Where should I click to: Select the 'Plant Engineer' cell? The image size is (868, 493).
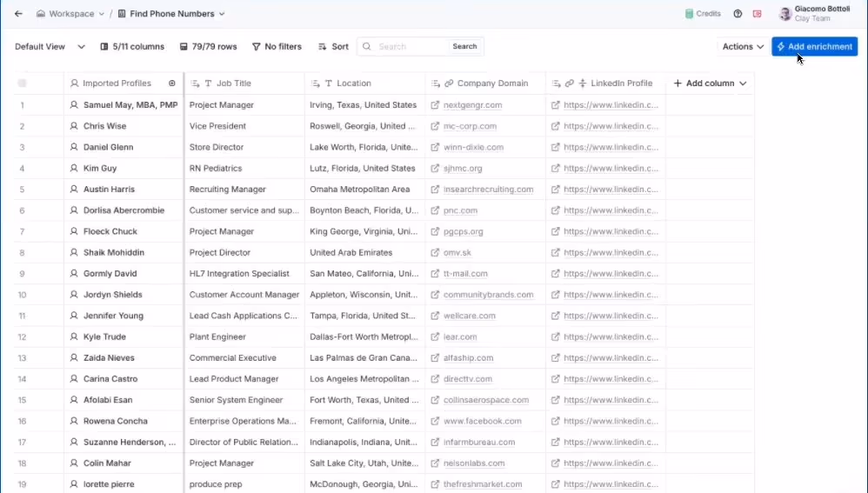(244, 336)
